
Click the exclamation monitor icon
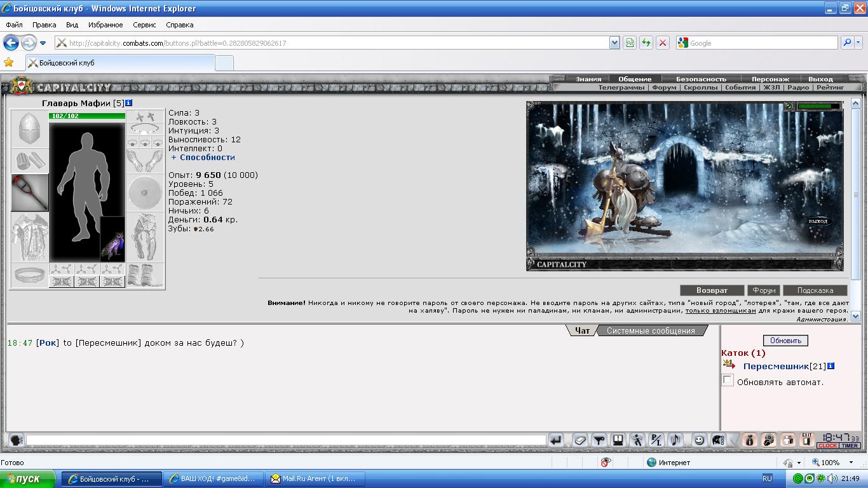(618, 440)
